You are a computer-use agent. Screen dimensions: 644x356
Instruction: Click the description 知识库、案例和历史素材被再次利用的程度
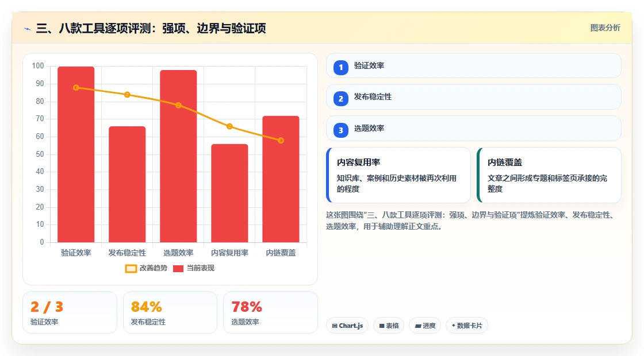click(x=397, y=183)
